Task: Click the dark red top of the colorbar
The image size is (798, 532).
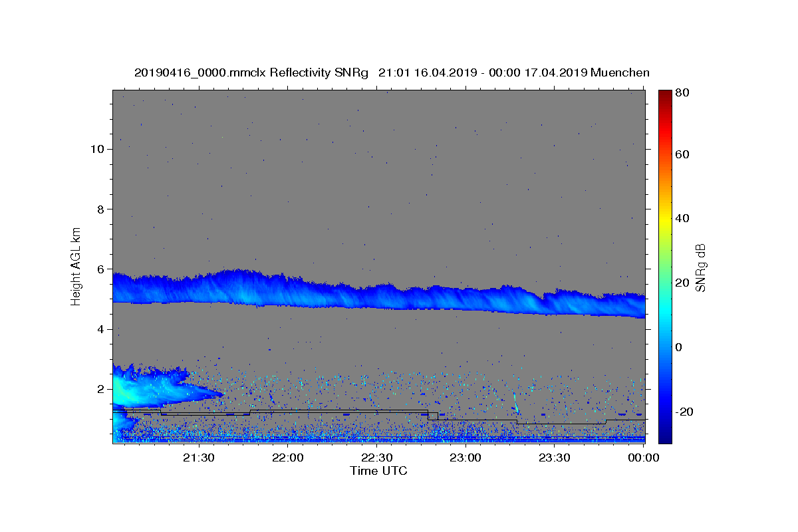Action: click(x=665, y=94)
